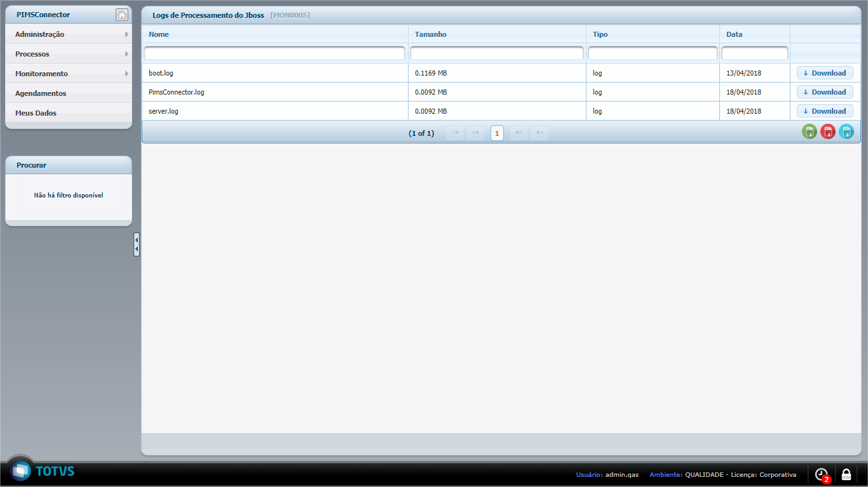The height and width of the screenshot is (487, 868).
Task: Click the 'QUALIDADE - Licença: Corporativa' environment text
Action: [740, 475]
